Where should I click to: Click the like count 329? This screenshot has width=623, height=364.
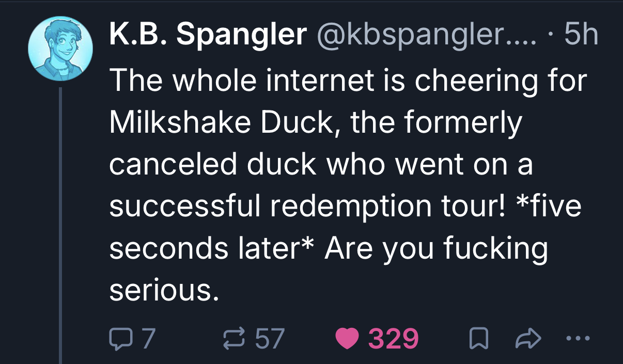pyautogui.click(x=393, y=338)
